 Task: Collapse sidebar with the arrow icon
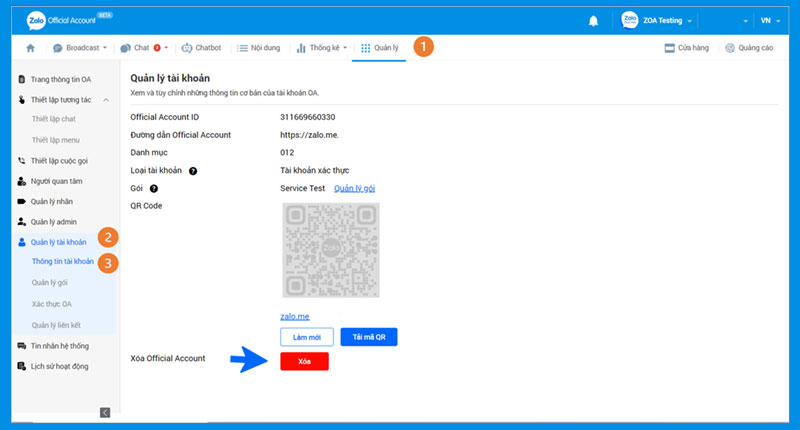[105, 412]
